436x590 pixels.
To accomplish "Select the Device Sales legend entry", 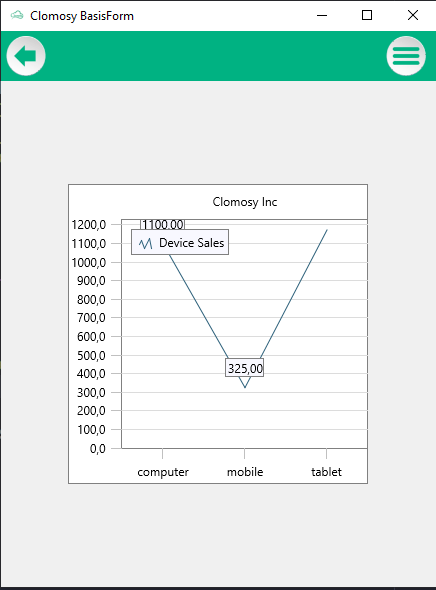I will pos(180,242).
